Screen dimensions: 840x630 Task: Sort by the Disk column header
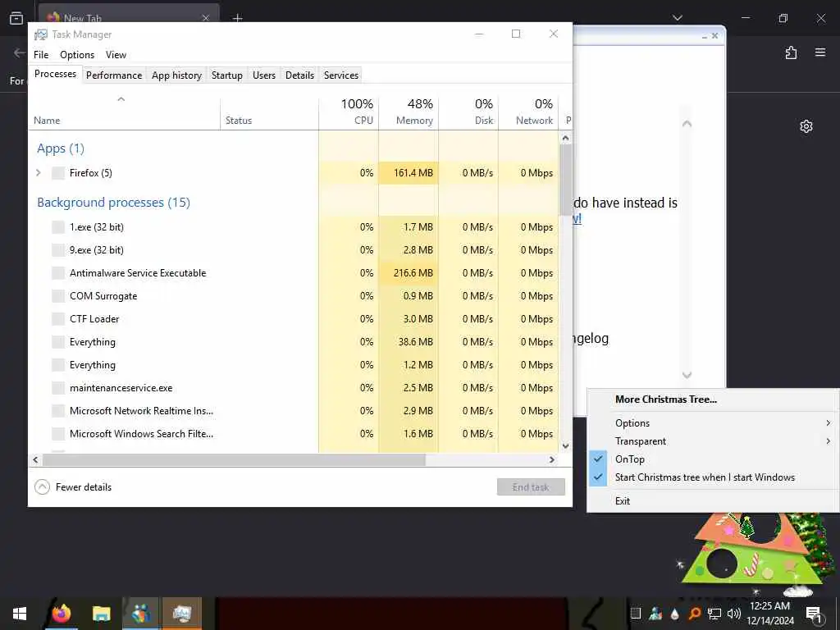click(468, 112)
